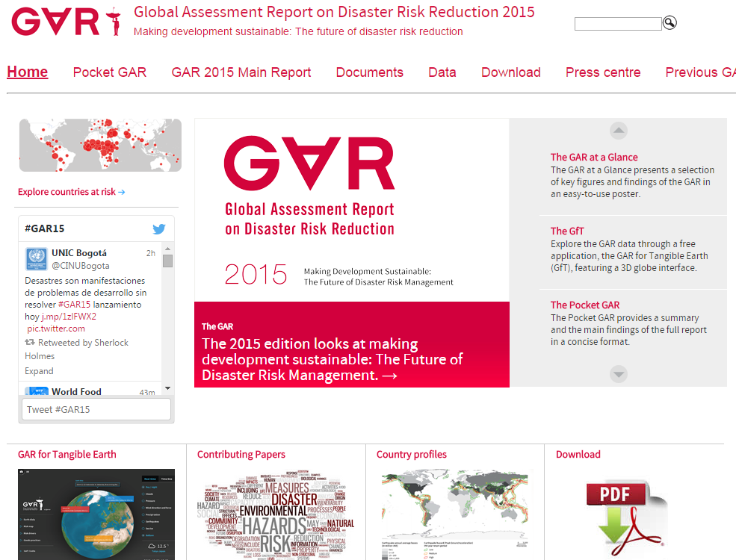The width and height of the screenshot is (736, 560).
Task: Click Retweeted by Sherlock Holmes text
Action: tap(76, 349)
